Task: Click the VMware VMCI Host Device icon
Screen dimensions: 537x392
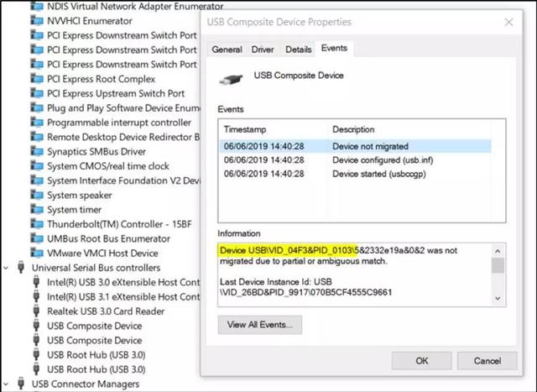Action: pyautogui.click(x=37, y=253)
